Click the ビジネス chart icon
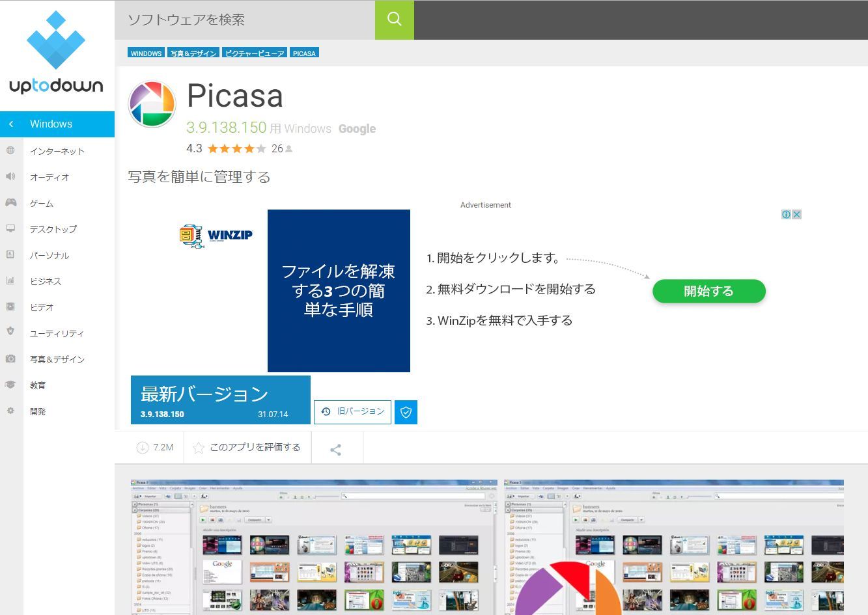 coord(10,280)
